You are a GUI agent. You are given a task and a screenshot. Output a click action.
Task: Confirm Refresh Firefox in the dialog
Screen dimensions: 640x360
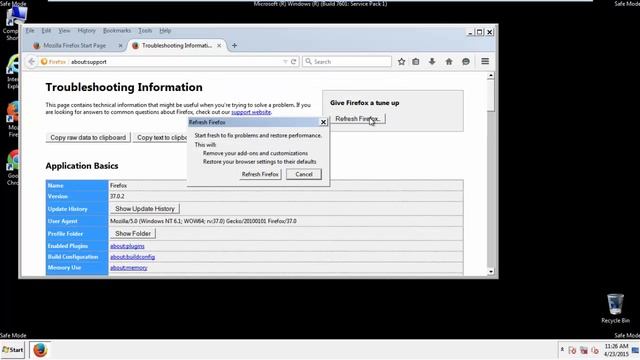tap(260, 174)
